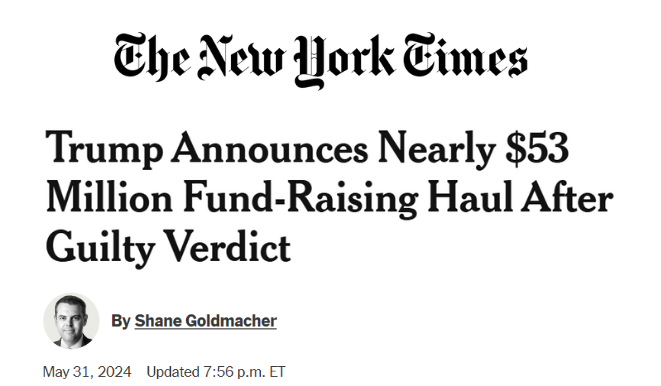Screen dimensions: 661x386
Task: Click "Fund-Raising" in the headline
Action: (301, 198)
